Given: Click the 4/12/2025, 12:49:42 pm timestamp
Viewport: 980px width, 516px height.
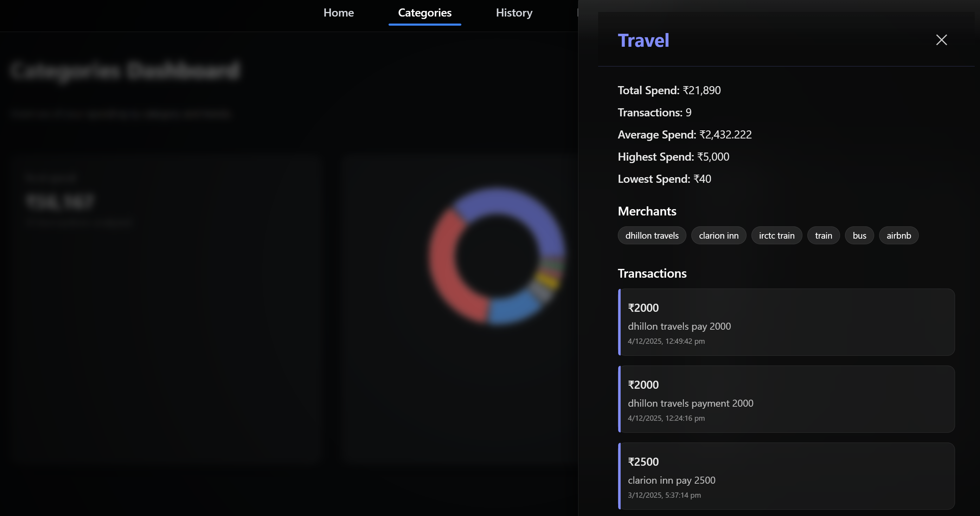Looking at the screenshot, I should [x=666, y=341].
